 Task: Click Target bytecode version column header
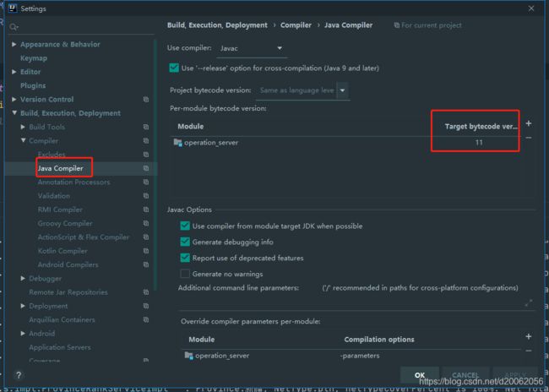click(x=481, y=127)
